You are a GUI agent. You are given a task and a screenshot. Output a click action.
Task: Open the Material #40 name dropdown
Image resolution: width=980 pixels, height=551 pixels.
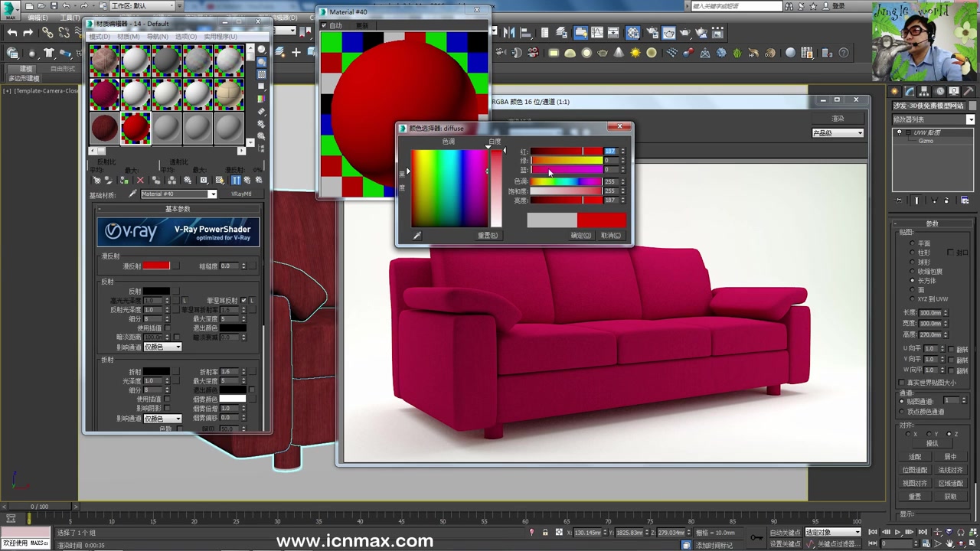(213, 194)
